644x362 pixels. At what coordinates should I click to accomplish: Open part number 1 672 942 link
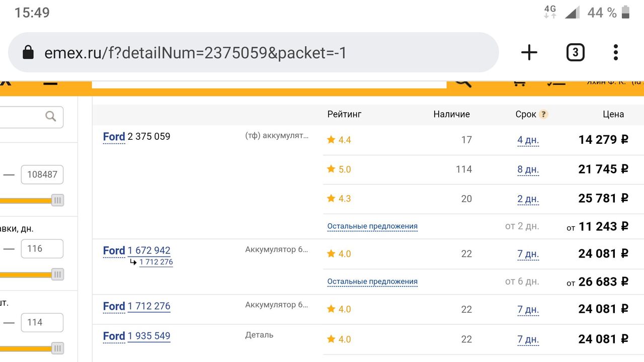[x=149, y=250]
